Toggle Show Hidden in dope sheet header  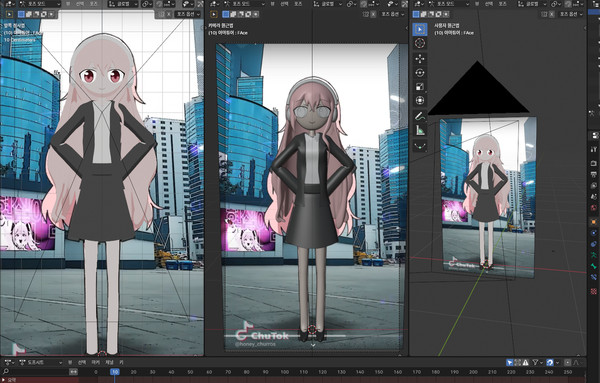[517, 362]
